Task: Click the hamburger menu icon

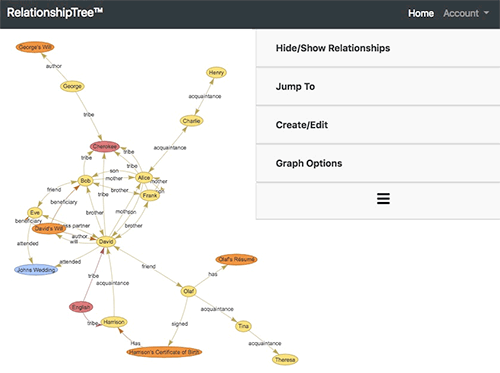Action: [x=383, y=199]
